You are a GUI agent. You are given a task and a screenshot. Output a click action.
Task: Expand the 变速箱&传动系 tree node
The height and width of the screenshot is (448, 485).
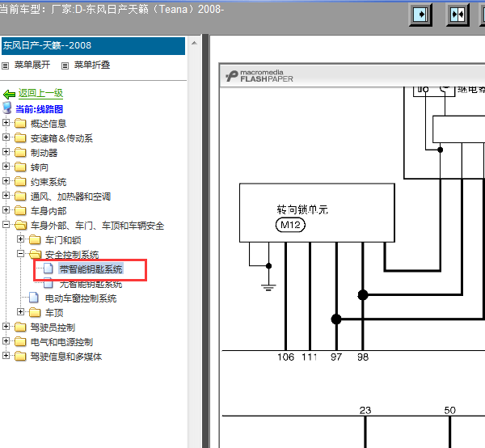6,137
